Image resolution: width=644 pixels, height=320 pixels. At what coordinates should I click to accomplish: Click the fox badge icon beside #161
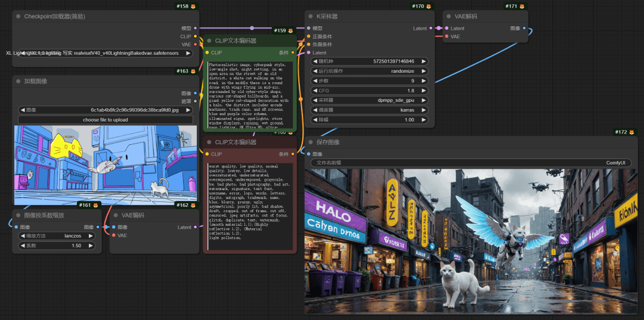click(97, 205)
